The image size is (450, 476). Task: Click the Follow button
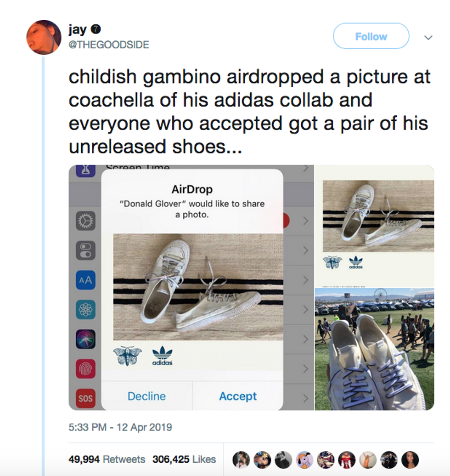click(371, 36)
